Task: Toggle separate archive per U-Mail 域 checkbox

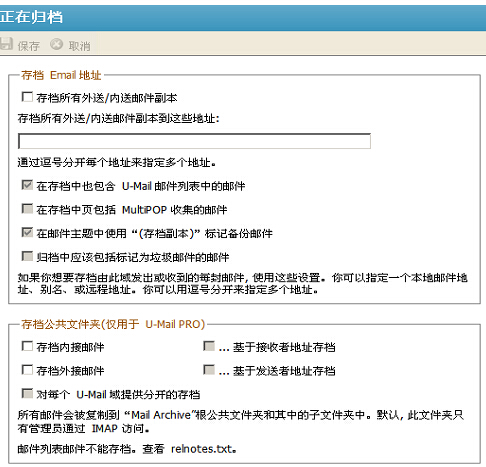Action: point(27,393)
